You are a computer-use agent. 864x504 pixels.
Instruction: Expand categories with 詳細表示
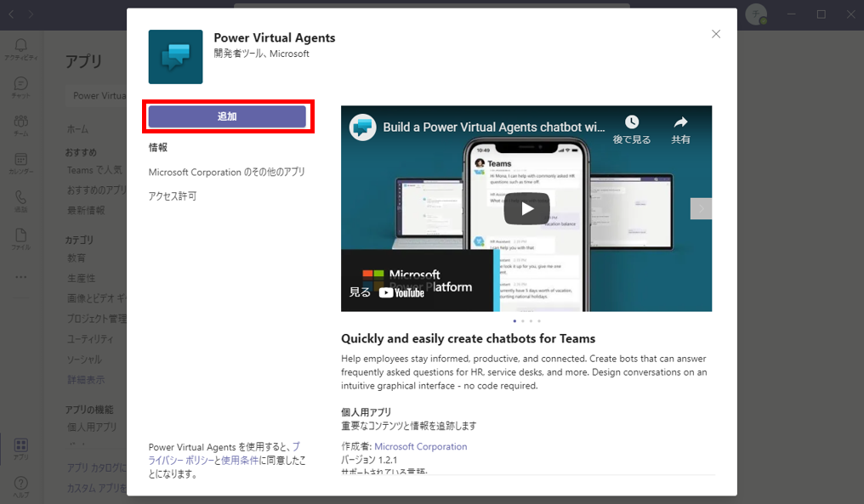click(86, 380)
